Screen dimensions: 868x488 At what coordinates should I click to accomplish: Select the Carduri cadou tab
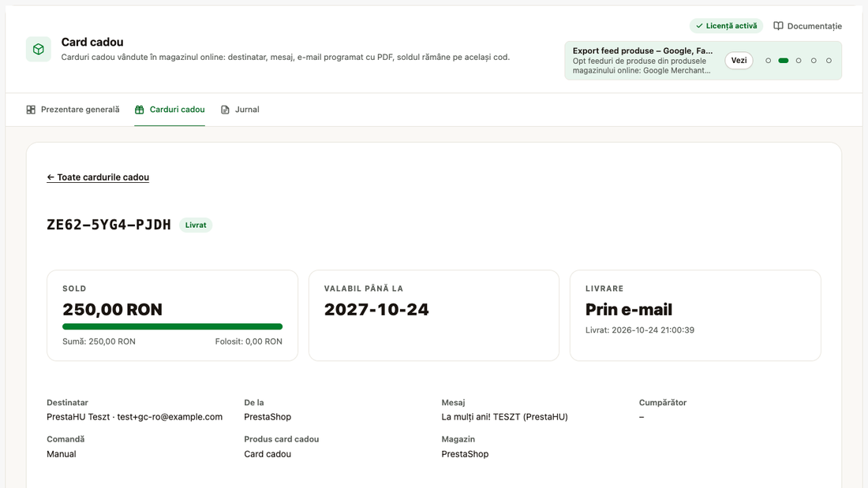[x=170, y=110]
